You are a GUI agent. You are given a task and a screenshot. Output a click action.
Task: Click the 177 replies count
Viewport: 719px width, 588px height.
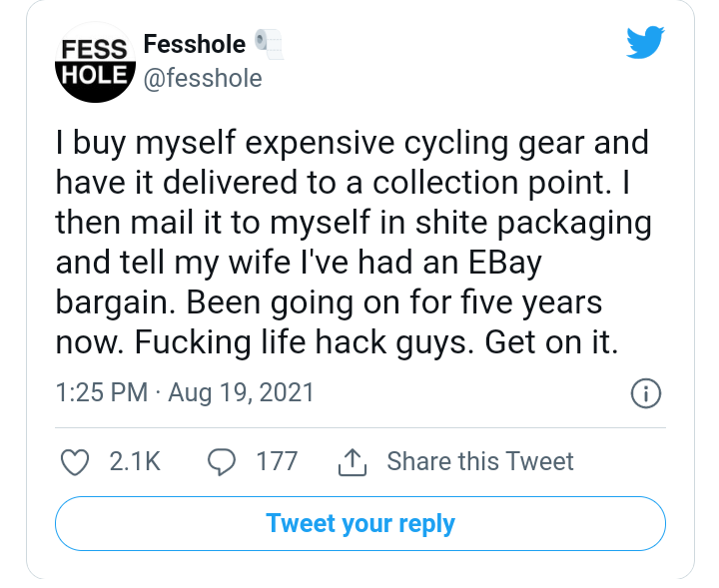277,461
